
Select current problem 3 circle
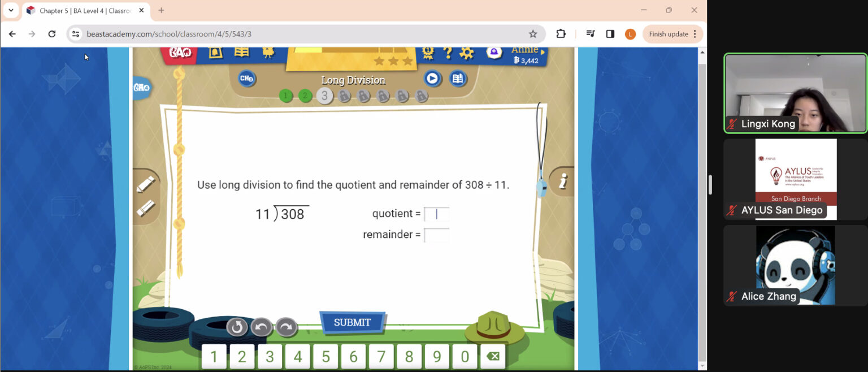tap(324, 96)
